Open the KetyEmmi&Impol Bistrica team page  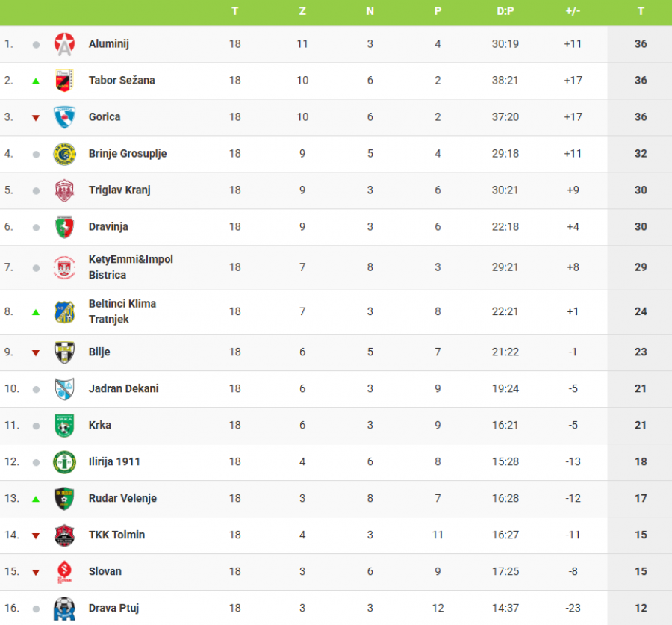[131, 267]
